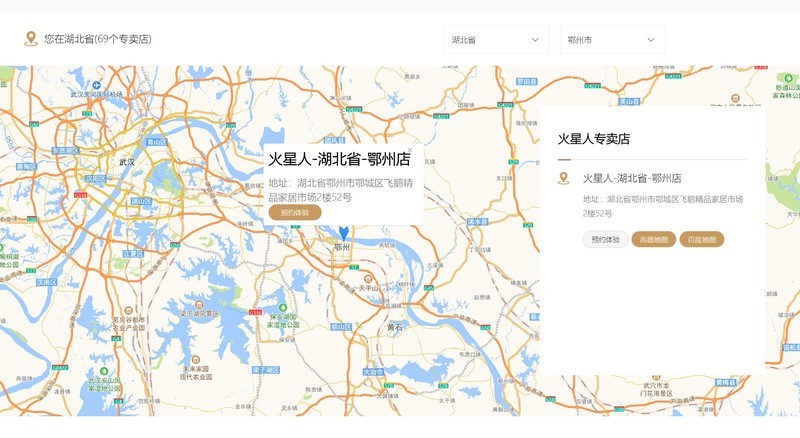This screenshot has width=800, height=438.
Task: Click the 保安湖国家湿地公园 park icon
Action: pyautogui.click(x=283, y=308)
